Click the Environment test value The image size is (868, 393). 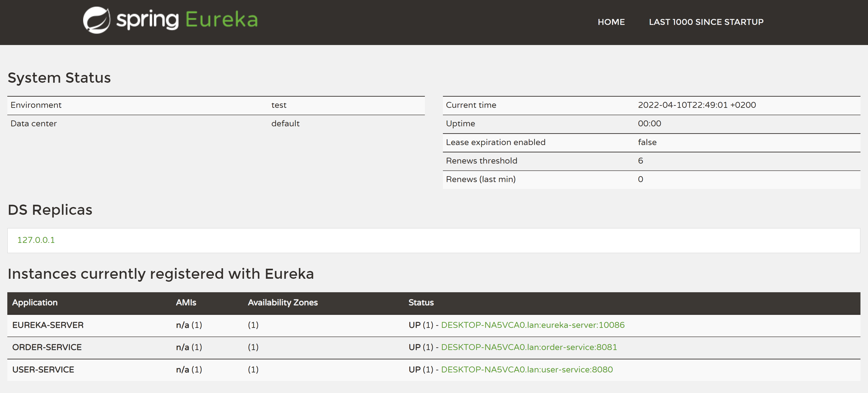point(279,105)
